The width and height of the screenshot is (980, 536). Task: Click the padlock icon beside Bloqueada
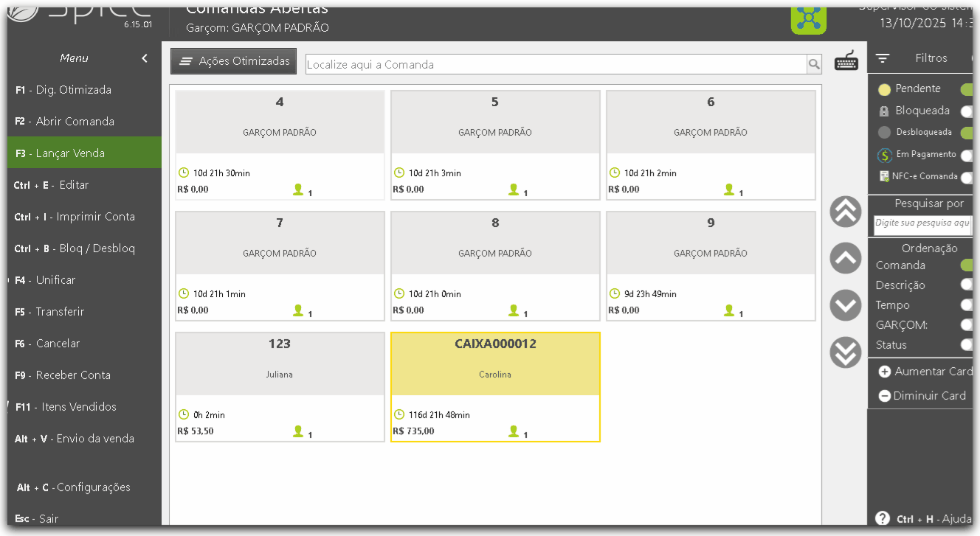884,111
